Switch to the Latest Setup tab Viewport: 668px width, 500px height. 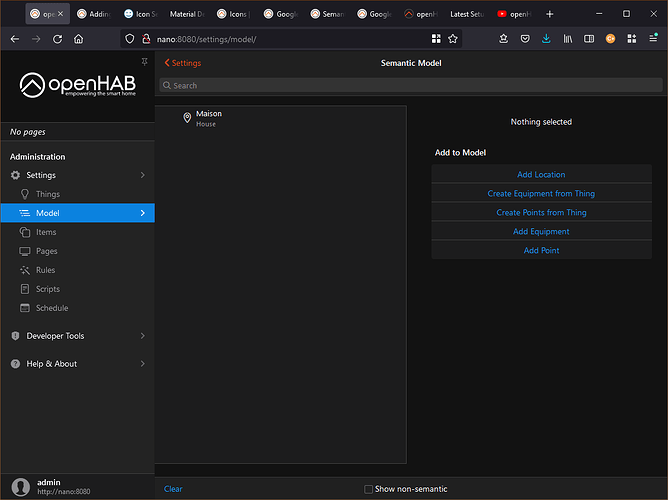point(467,14)
